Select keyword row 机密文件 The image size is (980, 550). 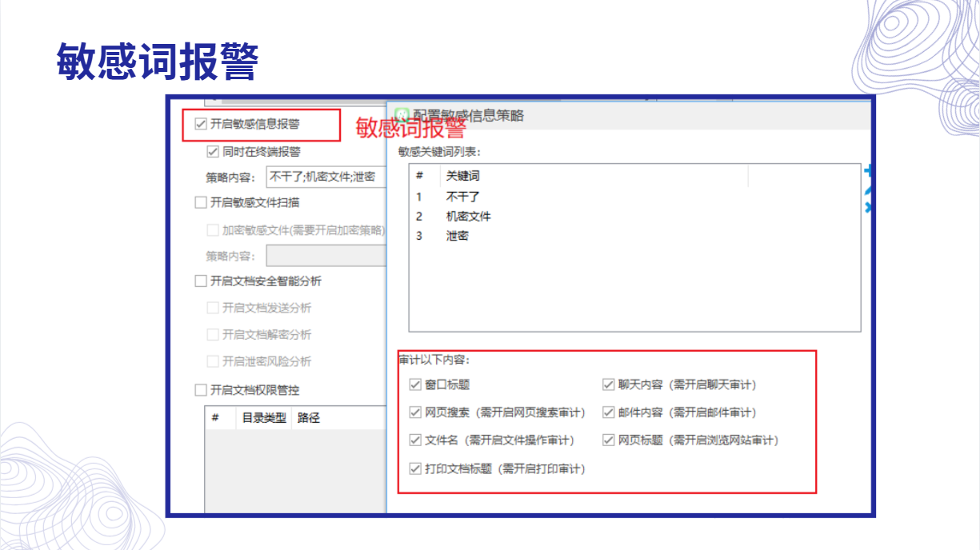click(634, 216)
